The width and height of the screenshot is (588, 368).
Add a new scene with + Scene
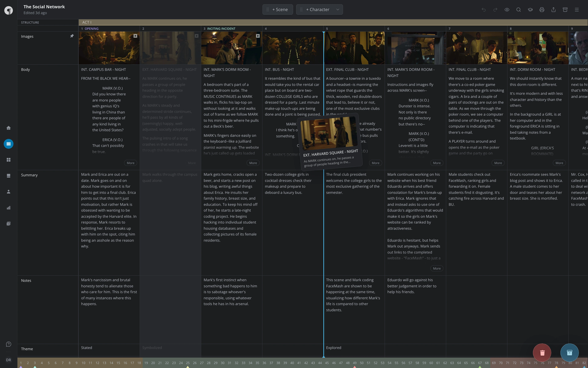pyautogui.click(x=277, y=10)
